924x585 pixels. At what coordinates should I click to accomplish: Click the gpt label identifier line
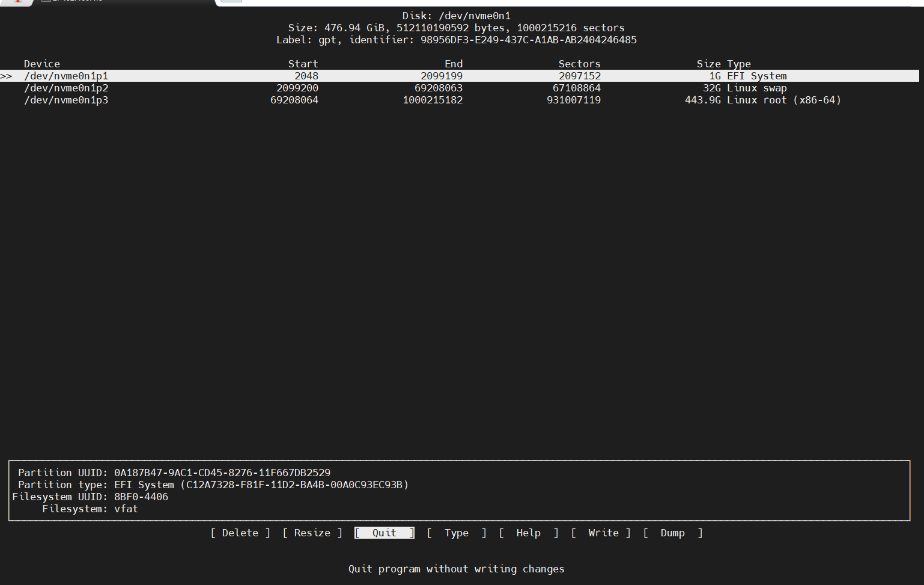(x=457, y=40)
